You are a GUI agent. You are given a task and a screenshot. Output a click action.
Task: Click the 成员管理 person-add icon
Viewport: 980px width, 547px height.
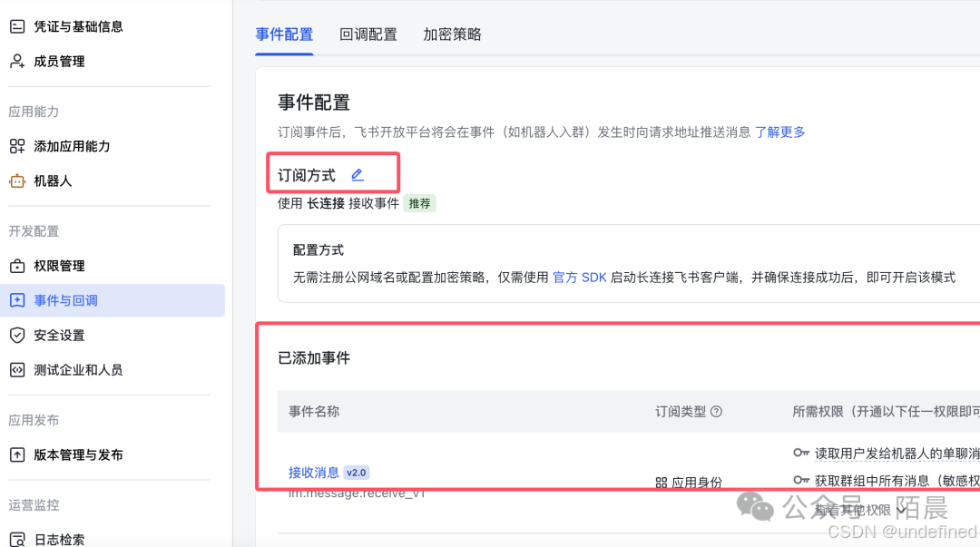pyautogui.click(x=16, y=61)
